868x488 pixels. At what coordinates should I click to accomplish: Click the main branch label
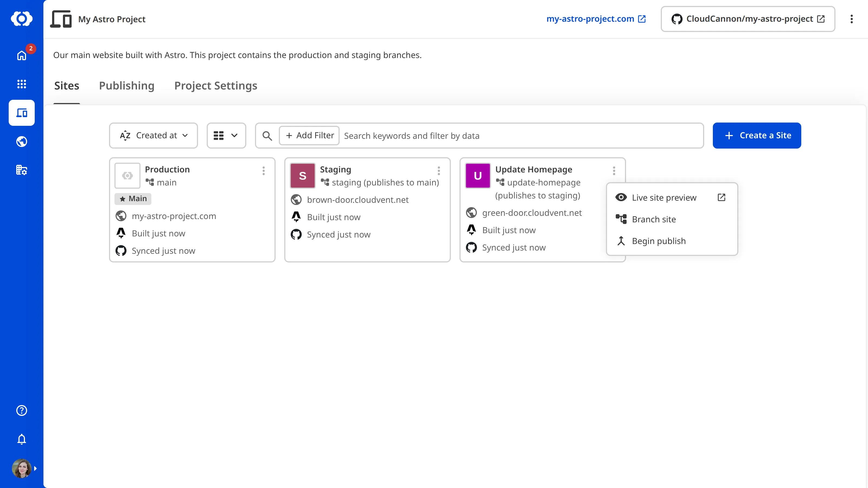coord(167,182)
